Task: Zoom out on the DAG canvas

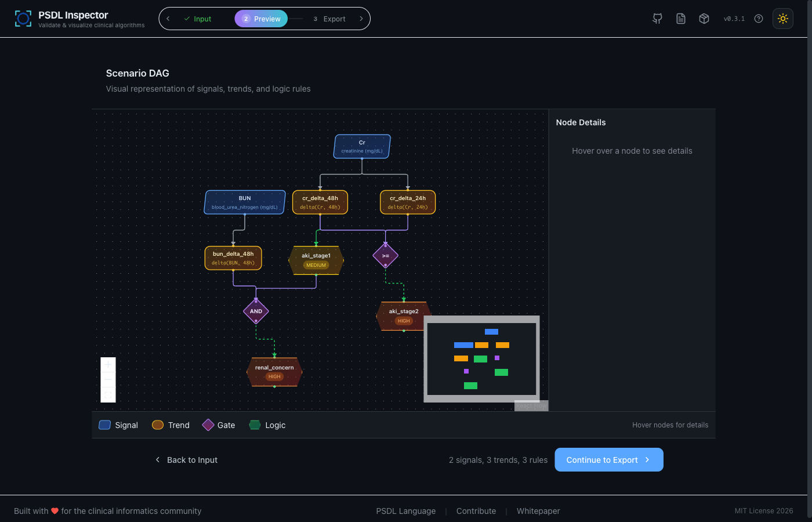Action: click(x=108, y=379)
